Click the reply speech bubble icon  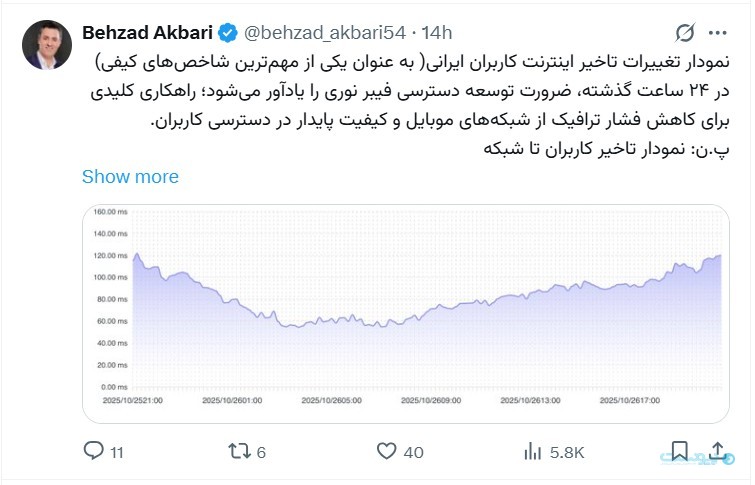94,451
